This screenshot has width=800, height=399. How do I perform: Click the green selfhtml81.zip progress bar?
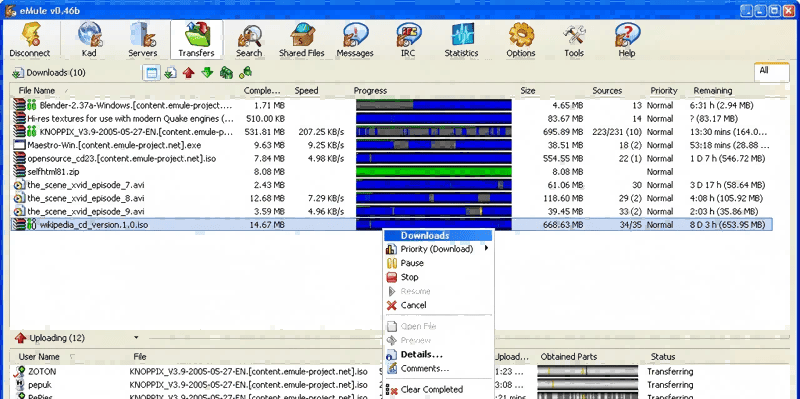[434, 172]
